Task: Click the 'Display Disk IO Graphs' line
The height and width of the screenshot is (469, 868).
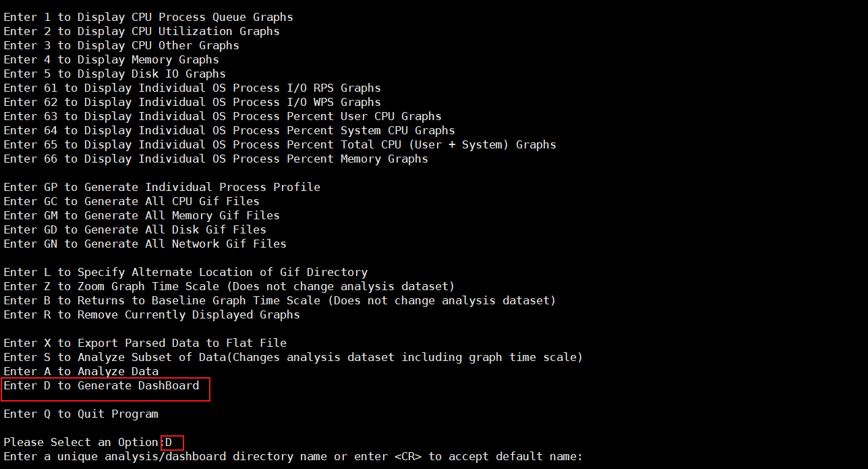Action: click(x=115, y=74)
